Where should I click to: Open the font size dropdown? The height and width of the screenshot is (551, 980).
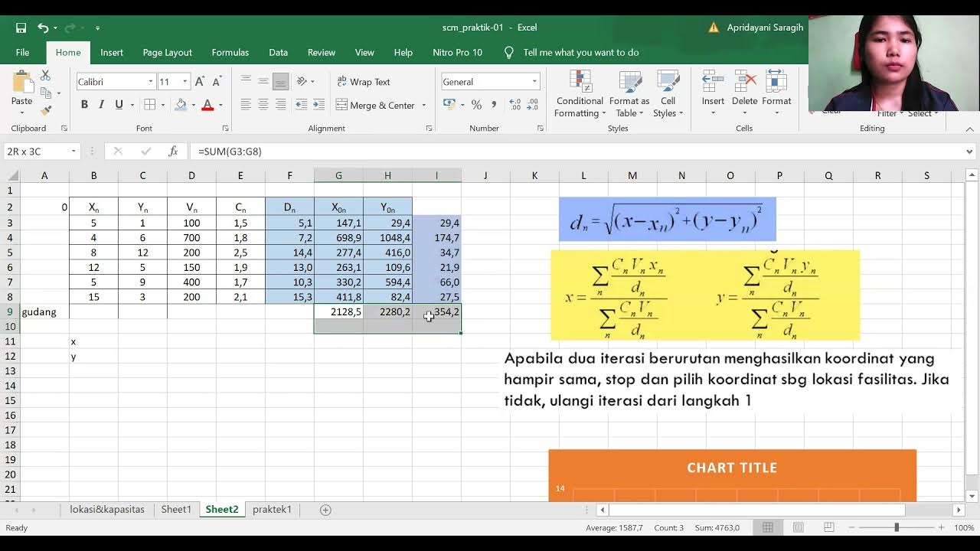[185, 82]
